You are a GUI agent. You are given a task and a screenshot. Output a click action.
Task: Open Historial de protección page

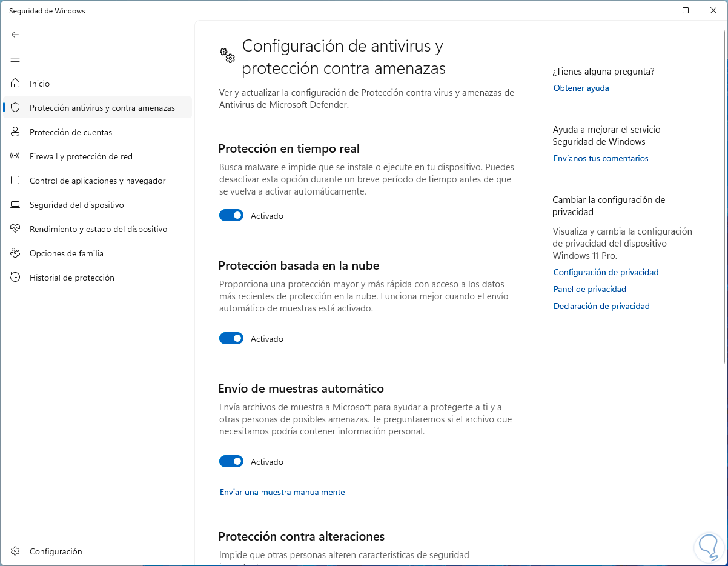(x=72, y=278)
